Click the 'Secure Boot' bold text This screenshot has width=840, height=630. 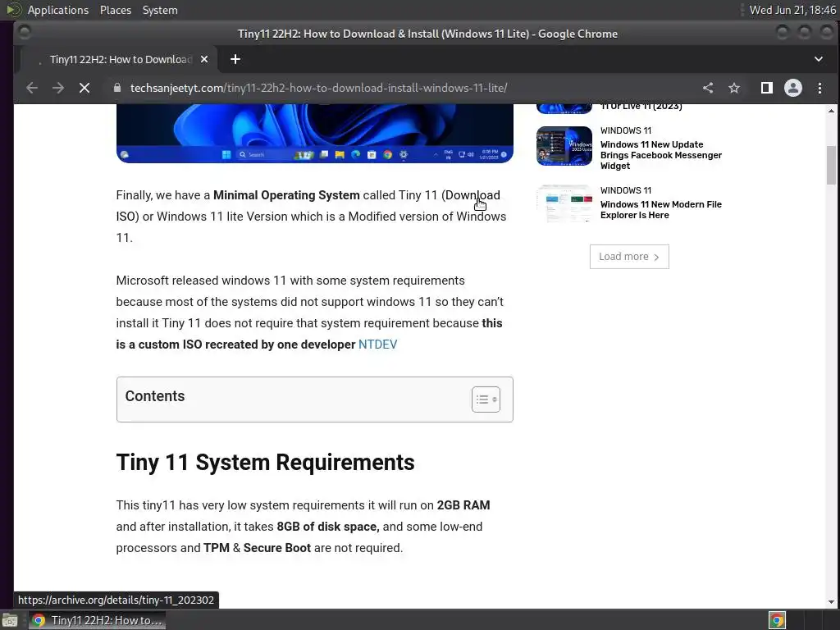tap(277, 548)
